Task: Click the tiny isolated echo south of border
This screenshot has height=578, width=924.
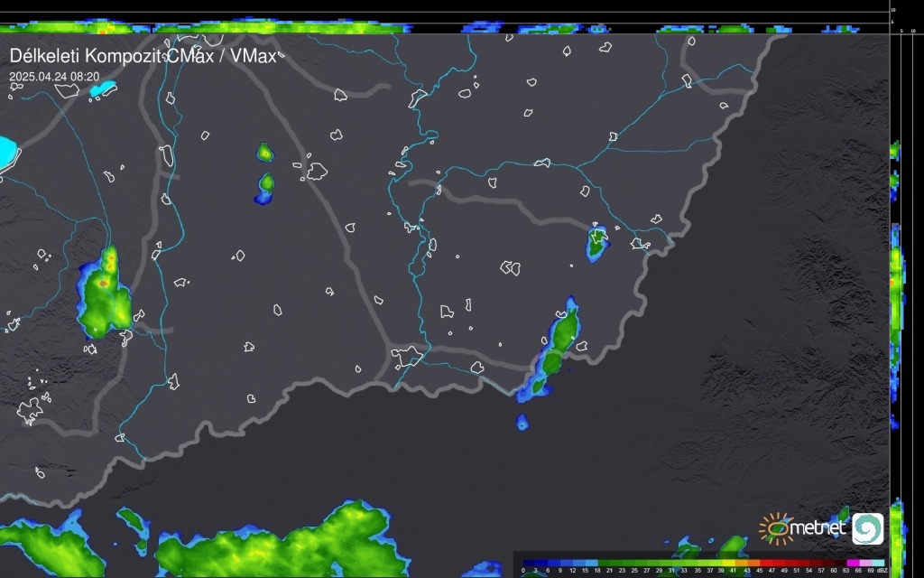Action: [522, 422]
